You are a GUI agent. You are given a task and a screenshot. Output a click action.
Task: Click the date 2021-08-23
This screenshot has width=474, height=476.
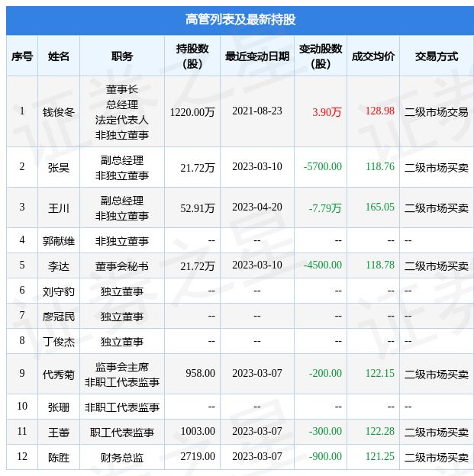[257, 111]
